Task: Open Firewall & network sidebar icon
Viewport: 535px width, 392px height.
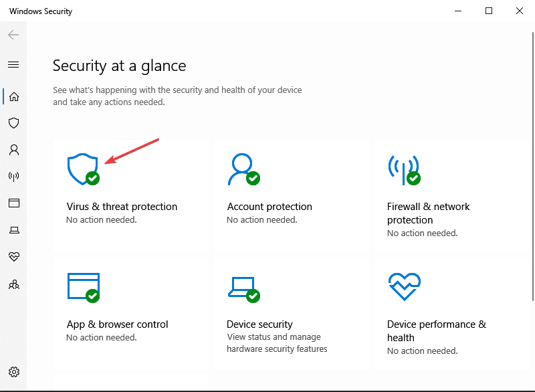Action: 13,177
